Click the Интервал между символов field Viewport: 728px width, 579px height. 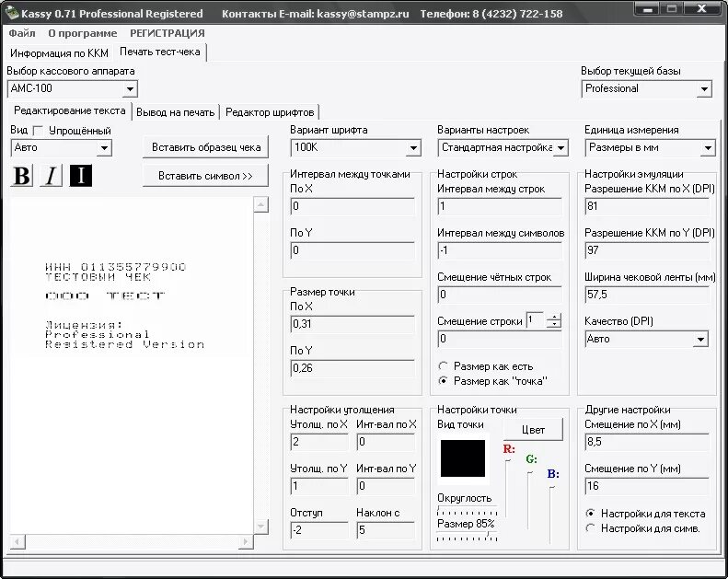pos(500,250)
